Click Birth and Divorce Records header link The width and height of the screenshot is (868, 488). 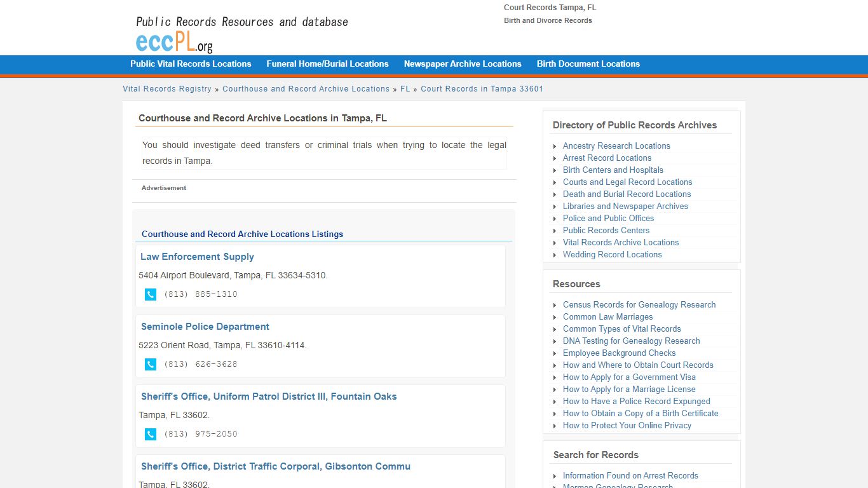548,20
